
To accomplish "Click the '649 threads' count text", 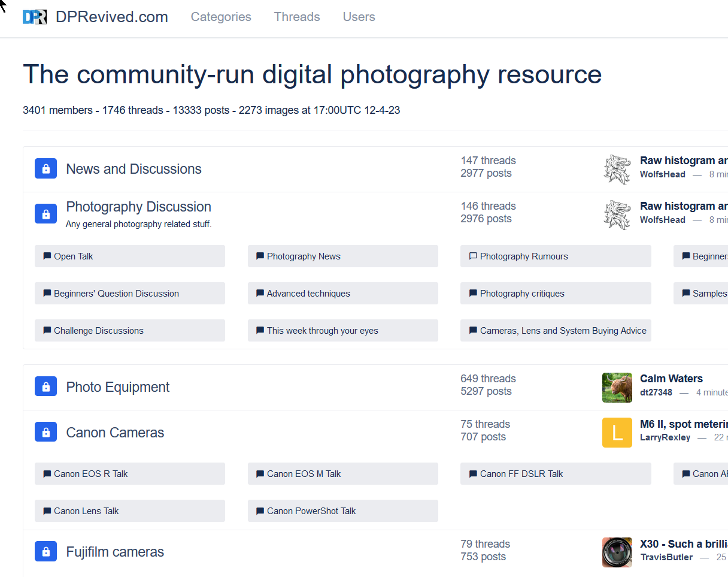I will 488,379.
